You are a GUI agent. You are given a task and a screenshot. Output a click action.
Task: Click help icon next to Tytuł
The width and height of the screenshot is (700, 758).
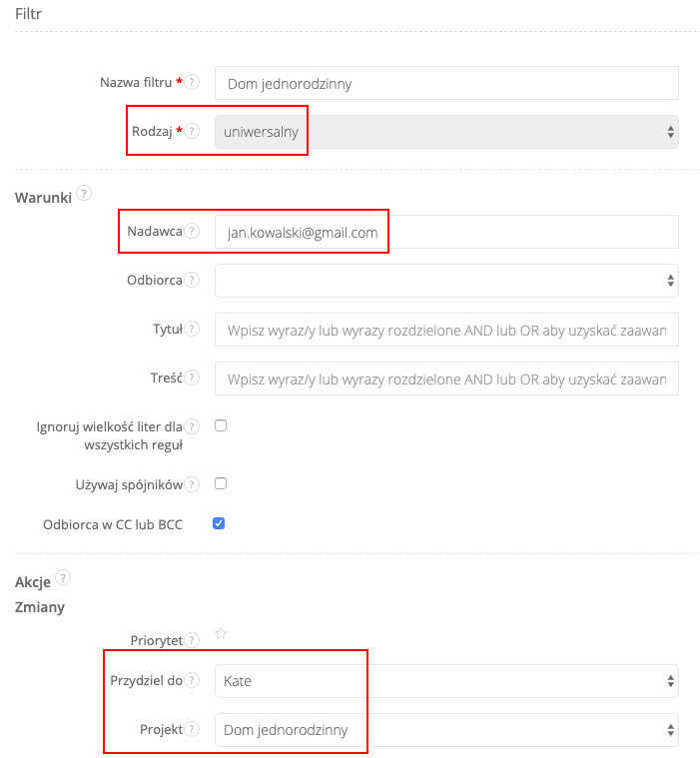(x=193, y=329)
